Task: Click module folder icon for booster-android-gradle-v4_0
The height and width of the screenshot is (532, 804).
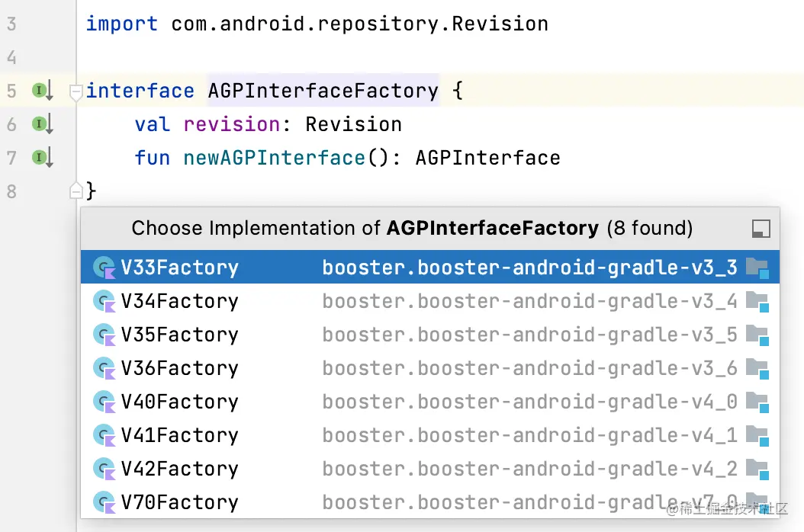Action: (x=757, y=402)
